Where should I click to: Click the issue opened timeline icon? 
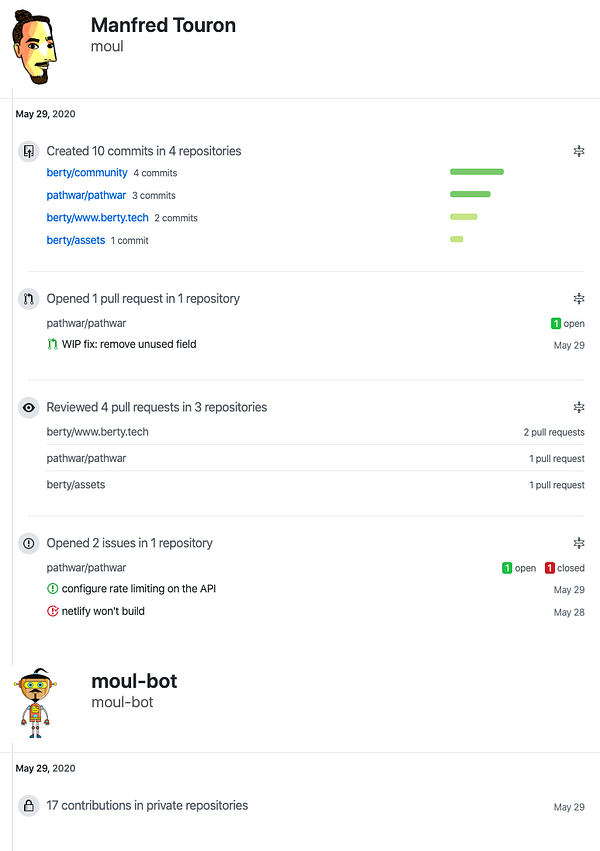point(29,543)
